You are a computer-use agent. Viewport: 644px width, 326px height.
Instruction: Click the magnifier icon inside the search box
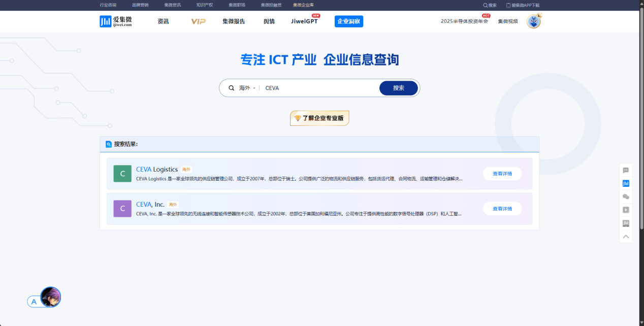[x=231, y=88]
